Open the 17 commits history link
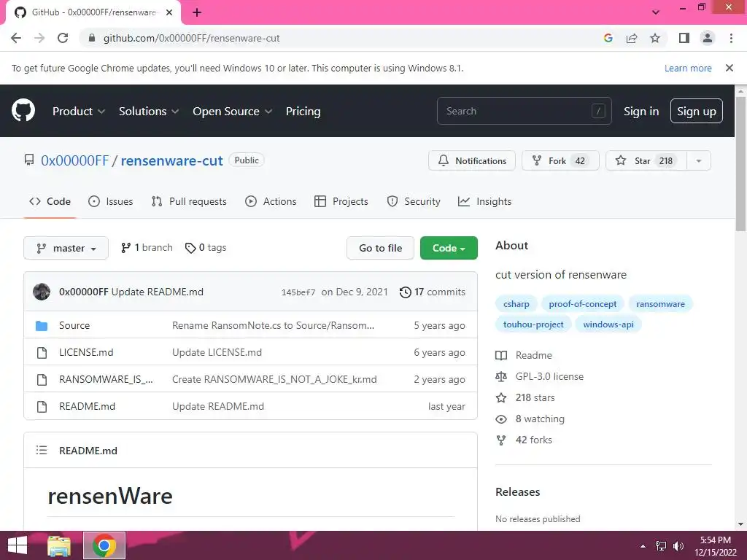747x560 pixels. [432, 292]
